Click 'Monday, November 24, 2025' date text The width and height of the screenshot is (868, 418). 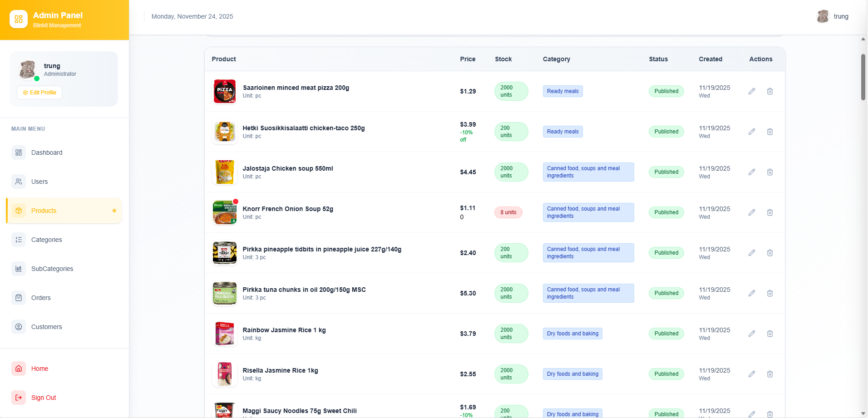click(x=192, y=16)
